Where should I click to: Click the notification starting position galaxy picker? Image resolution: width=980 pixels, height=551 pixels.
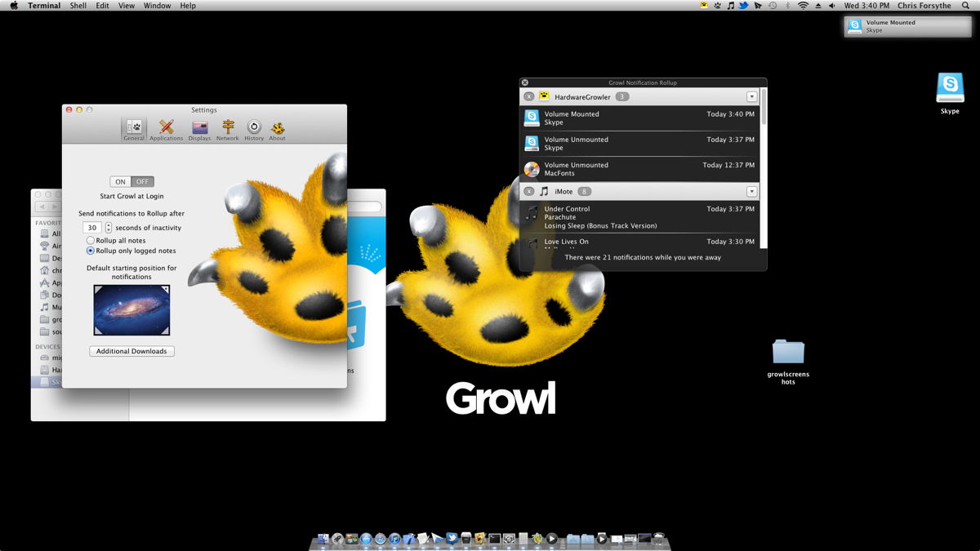[x=131, y=310]
